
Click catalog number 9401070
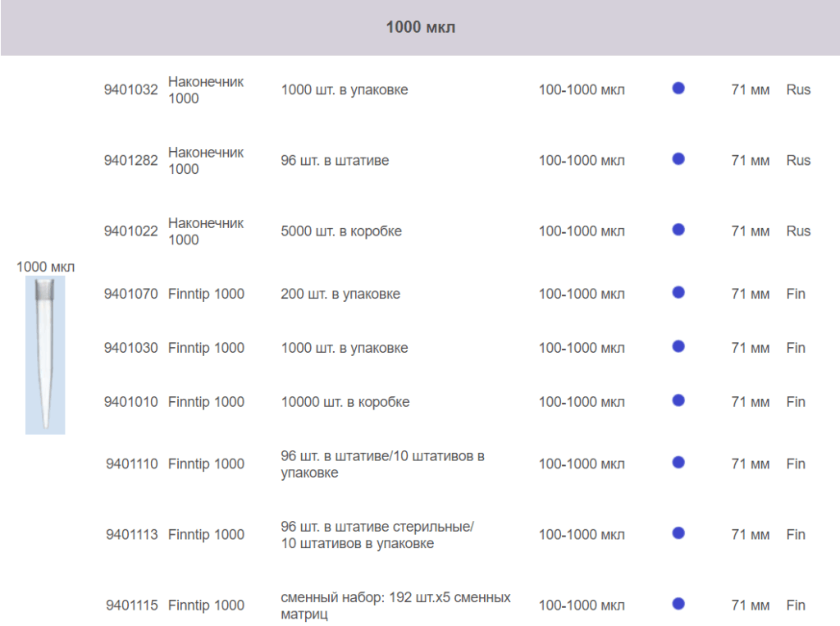tap(130, 294)
